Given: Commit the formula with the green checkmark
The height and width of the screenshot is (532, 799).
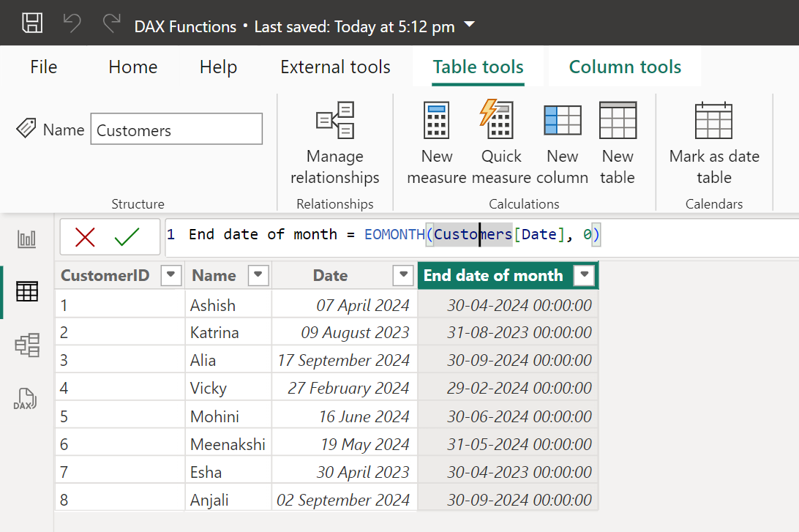Looking at the screenshot, I should pyautogui.click(x=127, y=236).
